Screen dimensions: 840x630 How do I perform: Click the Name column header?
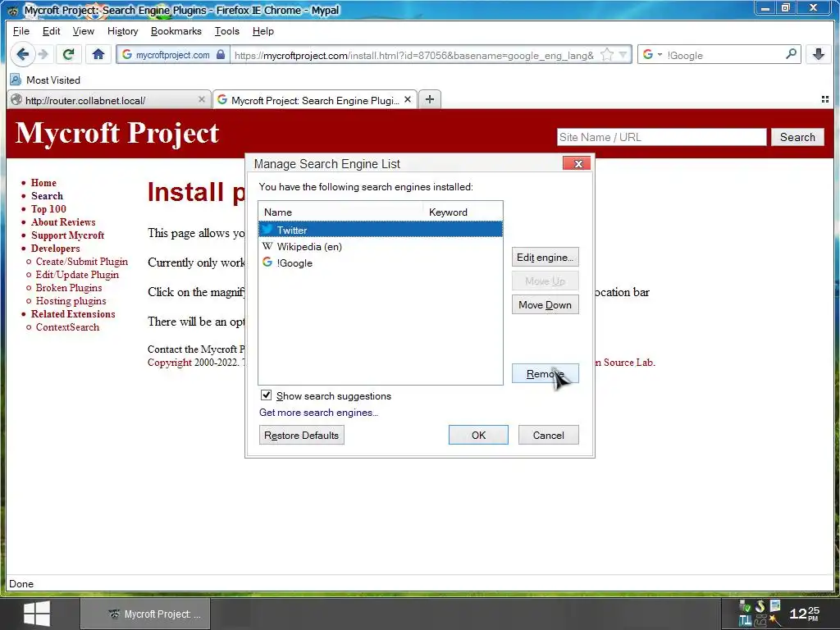340,212
